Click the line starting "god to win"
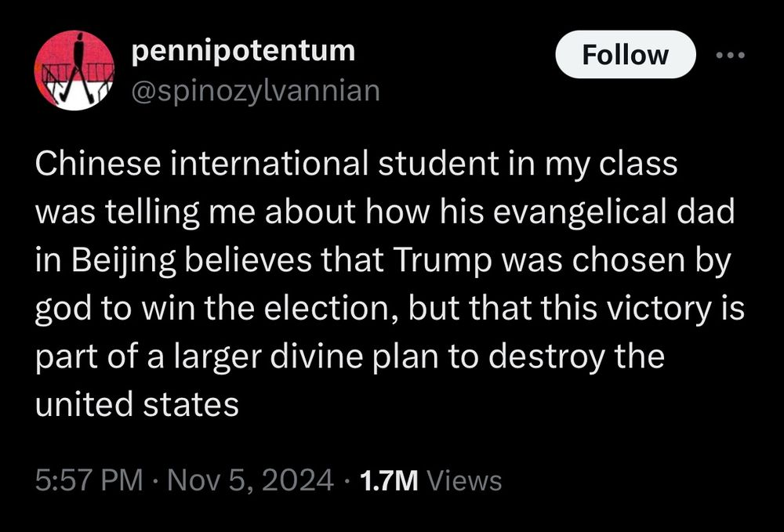The width and height of the screenshot is (784, 532). tap(390, 308)
